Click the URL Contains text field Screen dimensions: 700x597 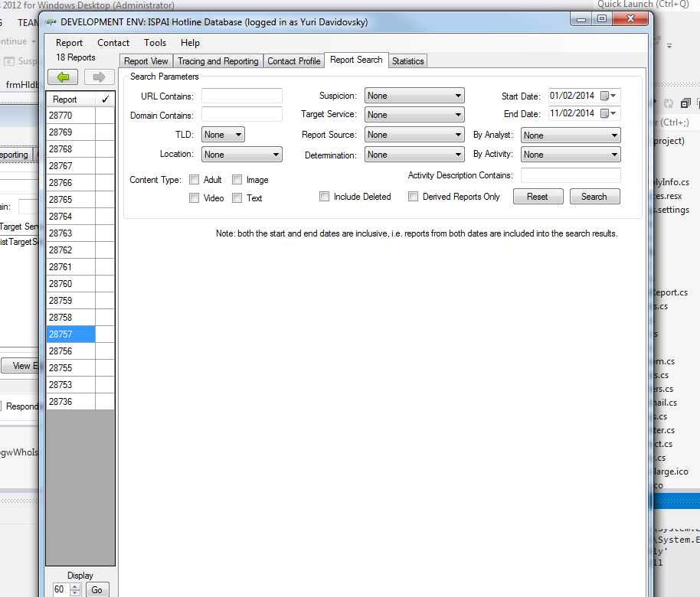[241, 96]
